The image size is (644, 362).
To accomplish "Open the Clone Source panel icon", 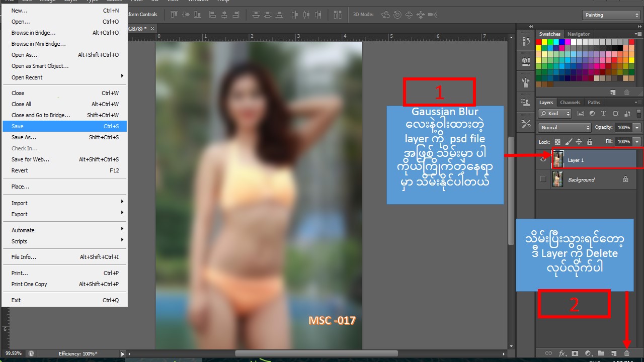I will click(x=526, y=103).
